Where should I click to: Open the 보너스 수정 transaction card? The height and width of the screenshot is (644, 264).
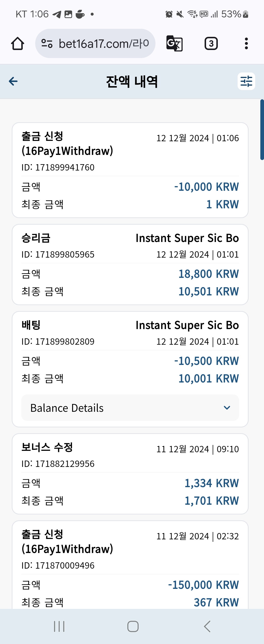click(130, 474)
